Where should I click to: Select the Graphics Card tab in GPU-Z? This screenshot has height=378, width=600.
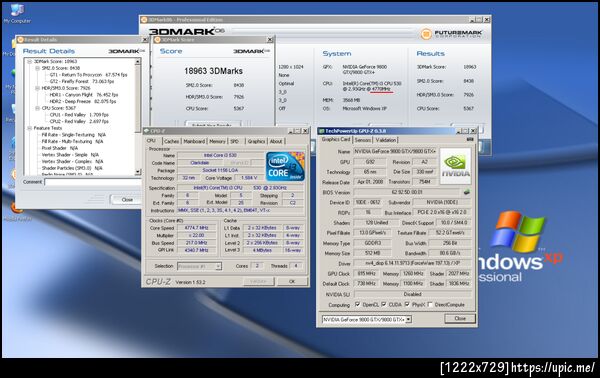(x=336, y=140)
